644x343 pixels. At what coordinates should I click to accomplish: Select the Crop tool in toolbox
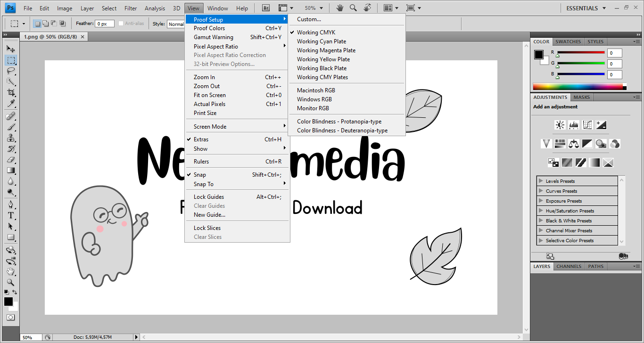coord(11,93)
